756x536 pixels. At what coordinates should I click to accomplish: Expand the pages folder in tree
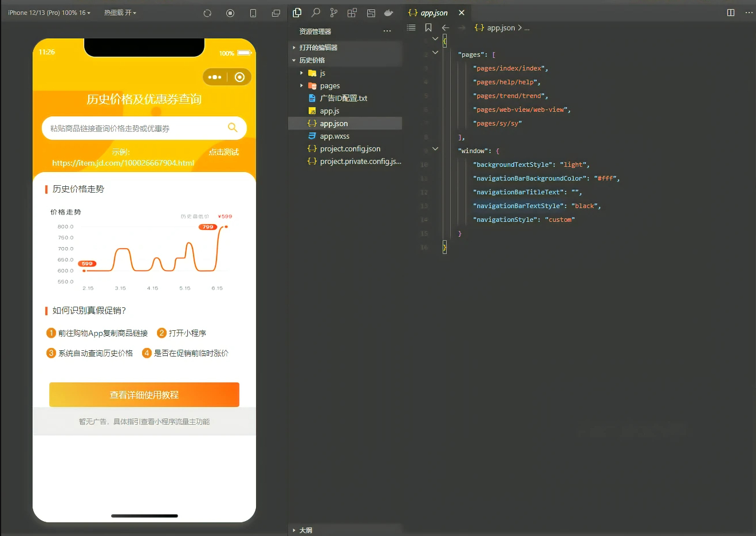pyautogui.click(x=302, y=85)
